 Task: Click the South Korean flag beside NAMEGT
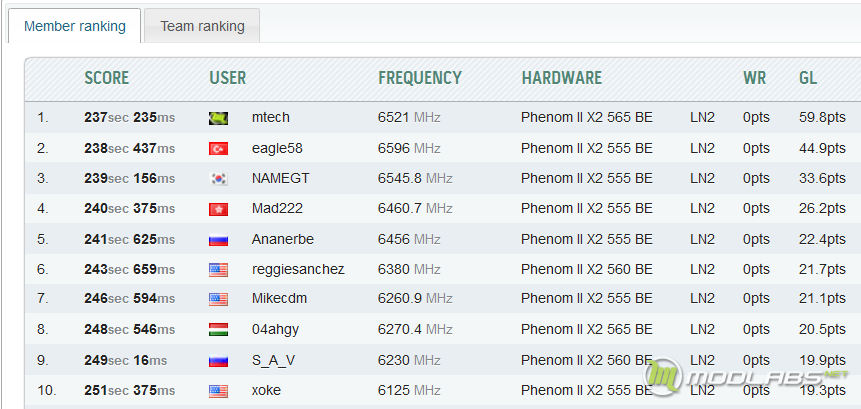pos(219,179)
